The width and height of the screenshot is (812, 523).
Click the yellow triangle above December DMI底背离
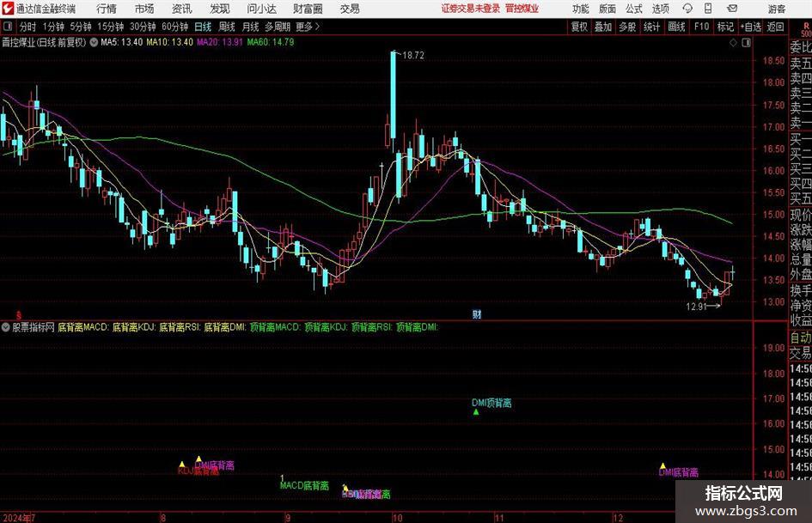click(662, 465)
